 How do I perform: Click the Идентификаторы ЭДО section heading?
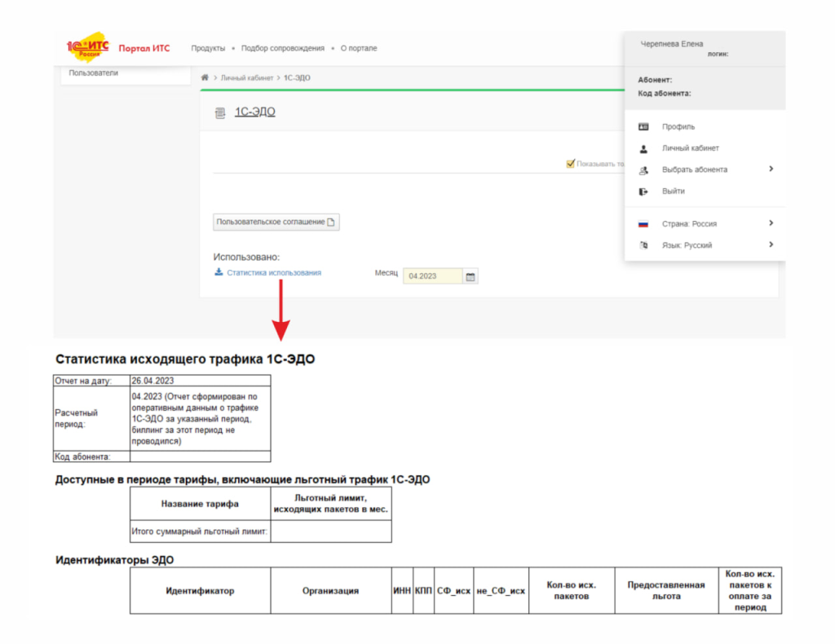click(x=114, y=560)
